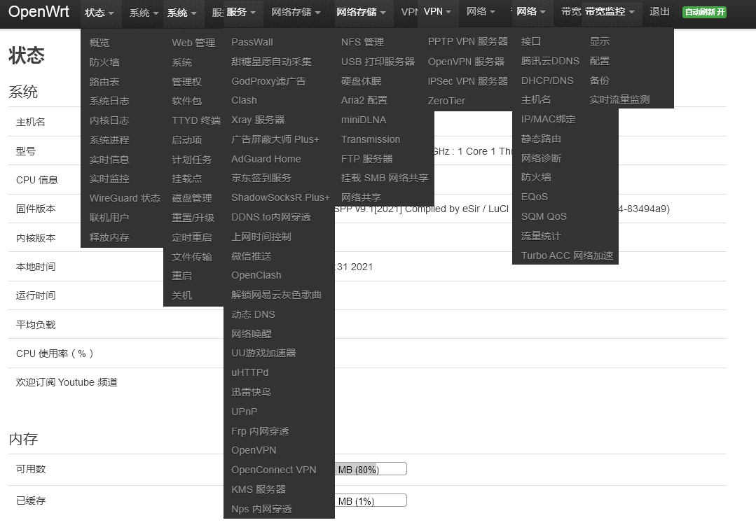Open AdGuard Home service
Screen dimensions: 756x532
click(x=266, y=159)
